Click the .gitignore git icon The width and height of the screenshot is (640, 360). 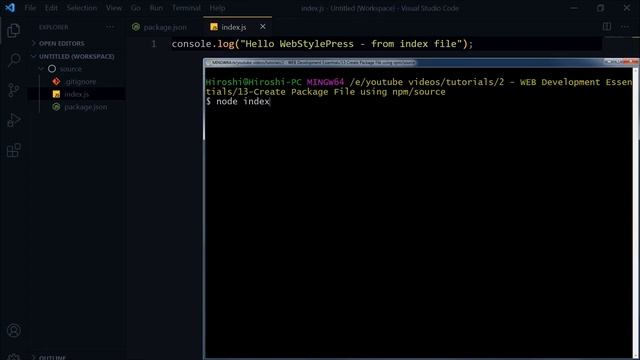tap(56, 82)
